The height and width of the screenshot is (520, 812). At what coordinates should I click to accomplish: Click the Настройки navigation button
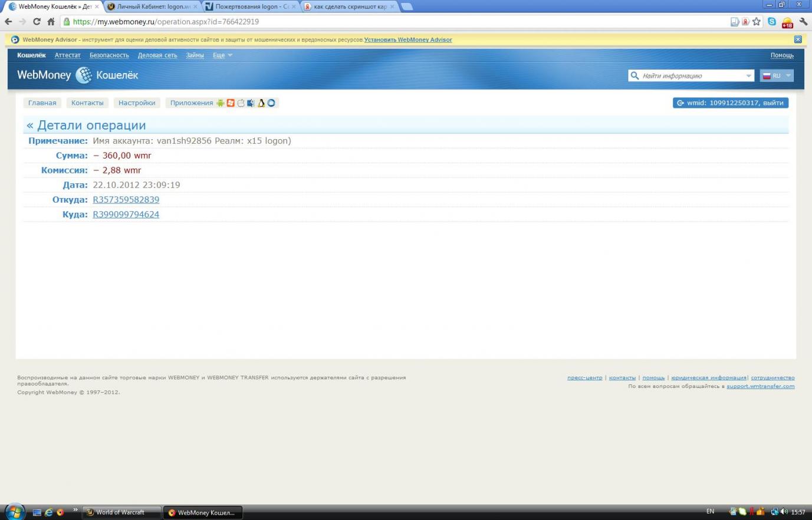(137, 103)
